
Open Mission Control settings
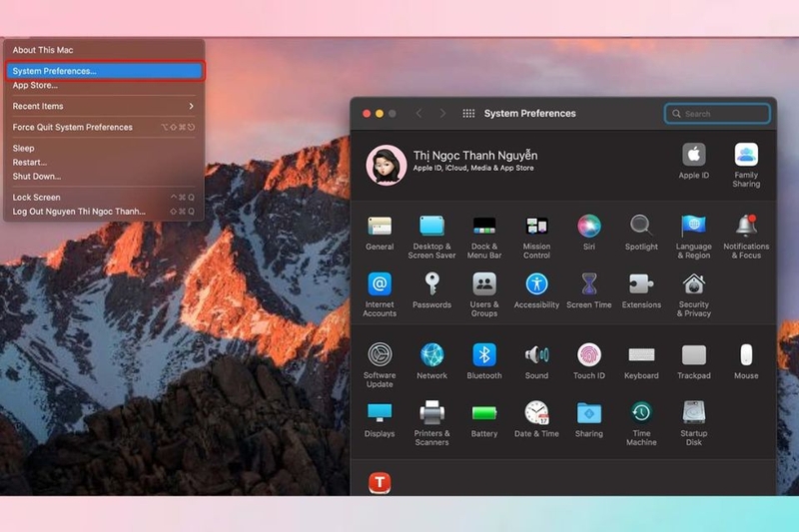point(536,237)
